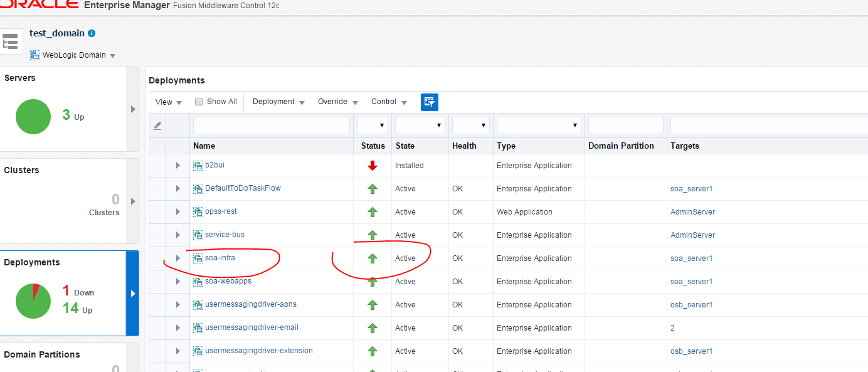868x372 pixels.
Task: Expand the b2bui row
Action: pyautogui.click(x=178, y=166)
